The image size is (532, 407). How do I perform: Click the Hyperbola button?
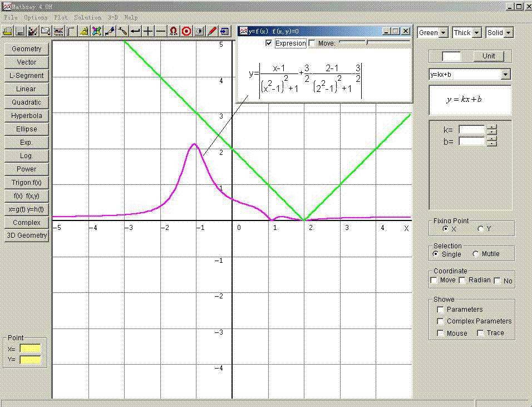coord(27,116)
